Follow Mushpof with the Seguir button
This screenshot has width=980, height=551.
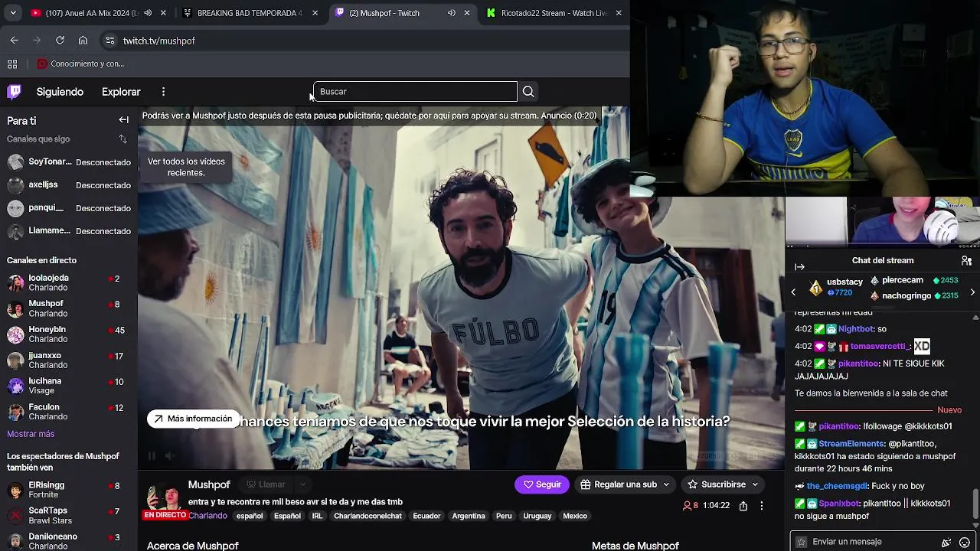click(542, 484)
